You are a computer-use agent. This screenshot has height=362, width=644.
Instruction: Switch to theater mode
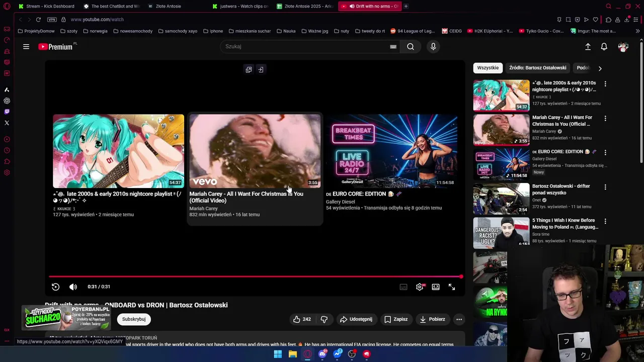click(x=436, y=287)
